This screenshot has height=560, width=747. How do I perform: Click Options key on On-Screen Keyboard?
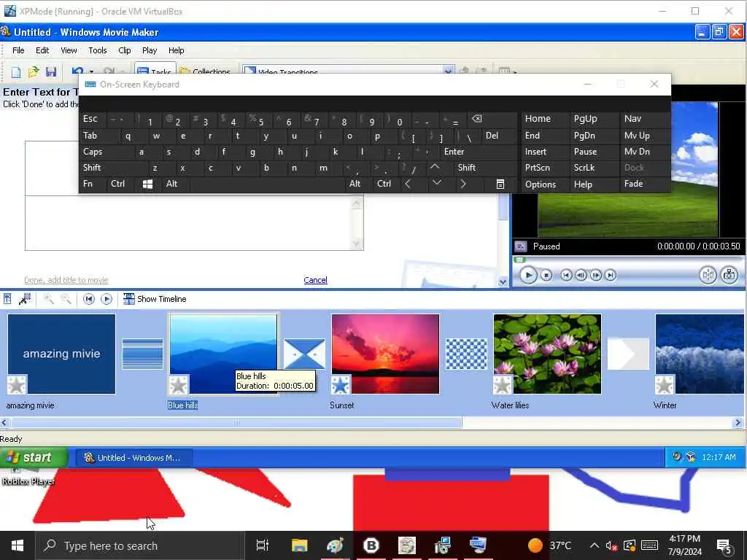click(x=545, y=184)
